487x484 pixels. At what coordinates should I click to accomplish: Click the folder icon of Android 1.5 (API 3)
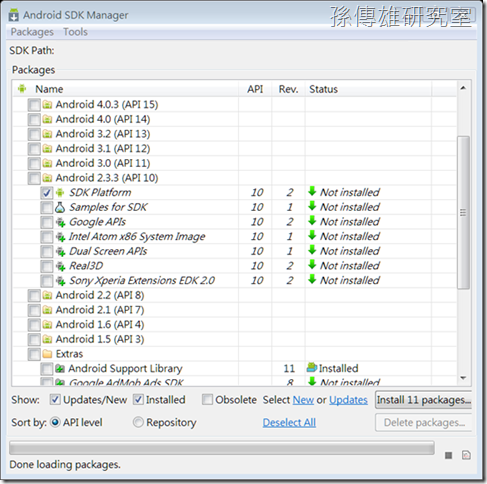pos(47,339)
